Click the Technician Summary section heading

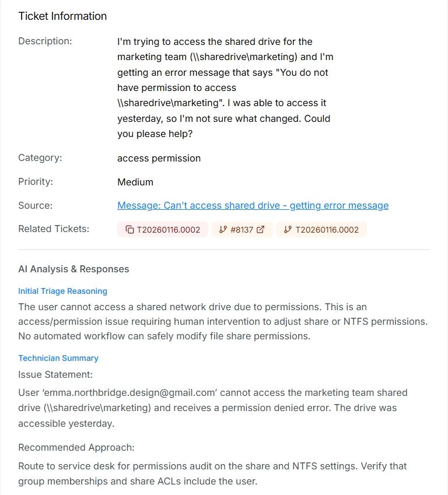pyautogui.click(x=58, y=358)
